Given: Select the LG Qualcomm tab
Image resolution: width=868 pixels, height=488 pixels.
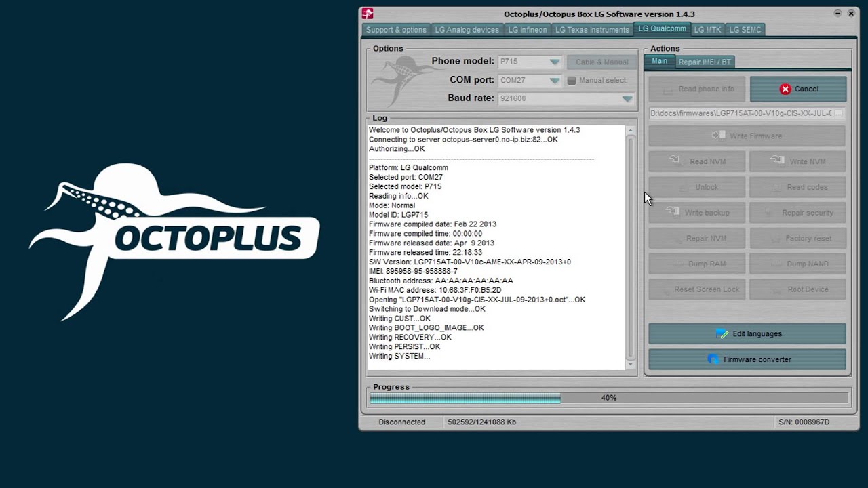Looking at the screenshot, I should pos(662,28).
